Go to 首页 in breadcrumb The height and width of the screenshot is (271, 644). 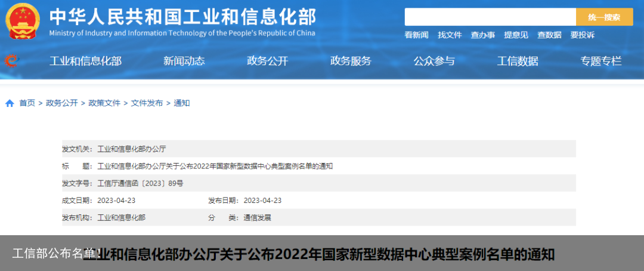27,103
